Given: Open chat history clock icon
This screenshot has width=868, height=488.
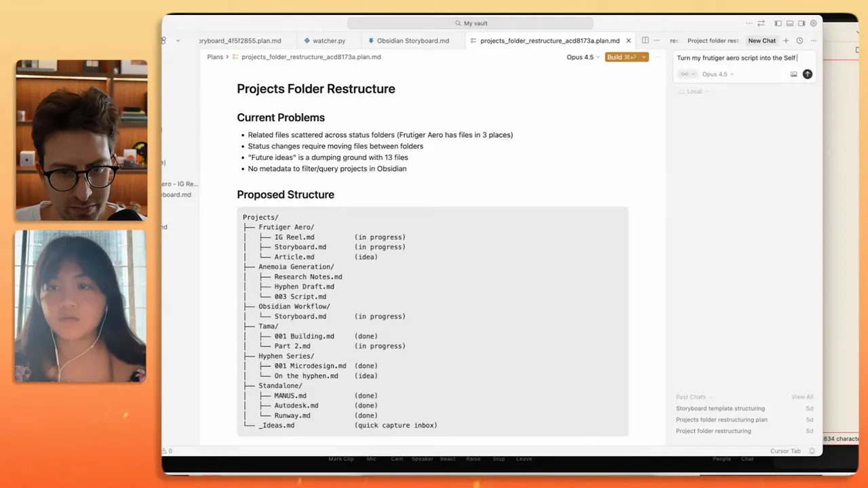Looking at the screenshot, I should coord(800,41).
